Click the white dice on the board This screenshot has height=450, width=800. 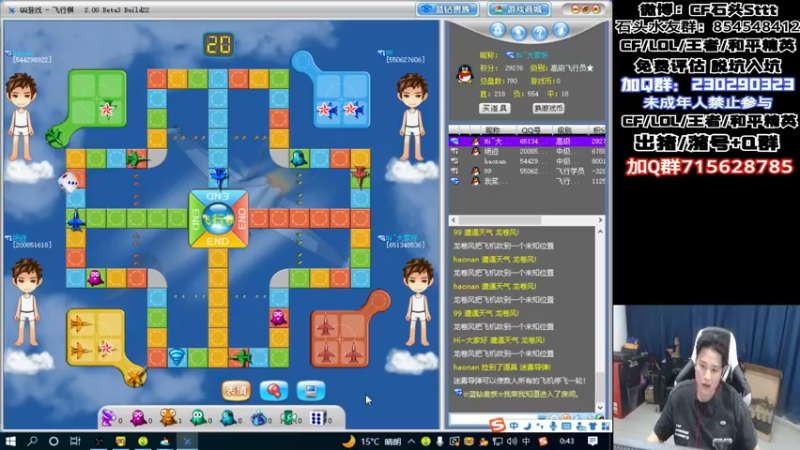[x=68, y=182]
